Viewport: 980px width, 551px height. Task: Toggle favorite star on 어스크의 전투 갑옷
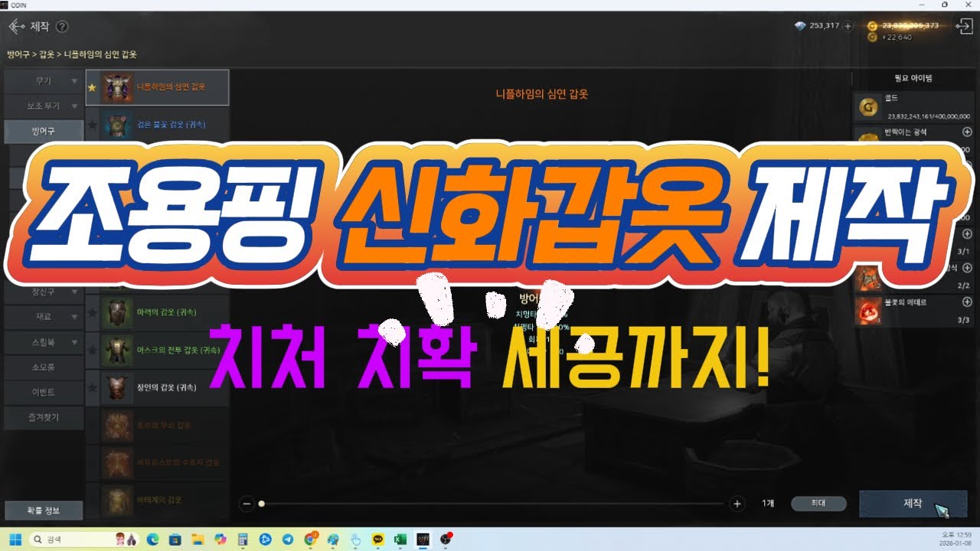[92, 350]
